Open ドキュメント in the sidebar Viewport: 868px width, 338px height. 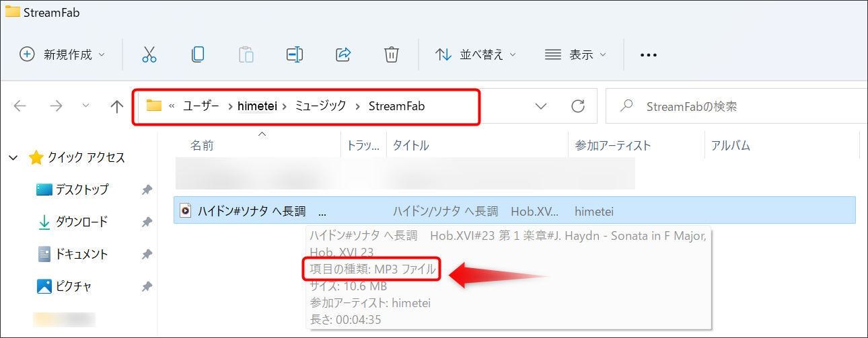pos(81,254)
